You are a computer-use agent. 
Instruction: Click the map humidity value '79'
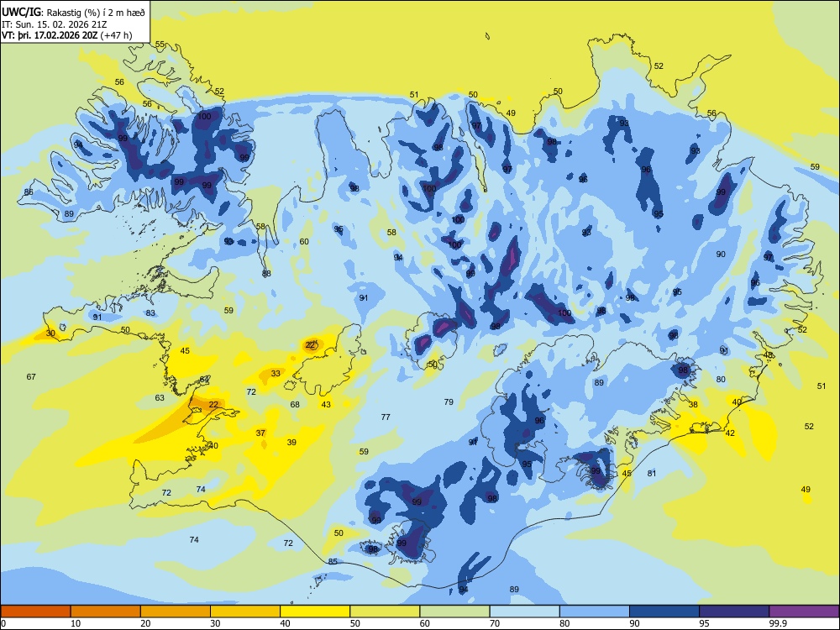(x=449, y=402)
